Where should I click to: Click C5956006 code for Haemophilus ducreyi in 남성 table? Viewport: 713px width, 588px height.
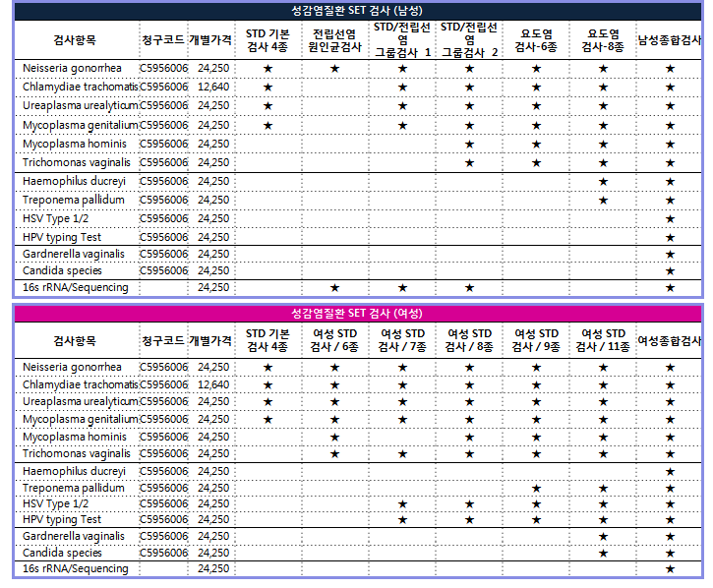163,181
